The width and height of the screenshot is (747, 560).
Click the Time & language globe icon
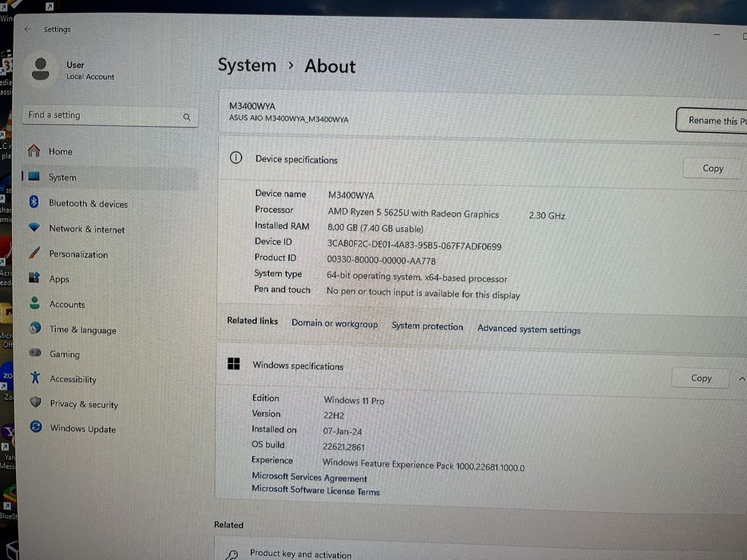[x=34, y=328]
